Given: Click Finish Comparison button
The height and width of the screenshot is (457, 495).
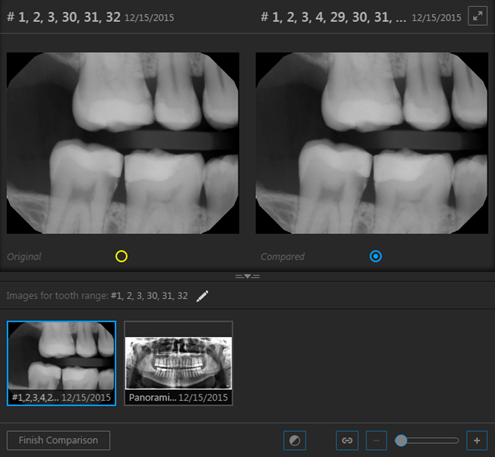Looking at the screenshot, I should coord(58,440).
